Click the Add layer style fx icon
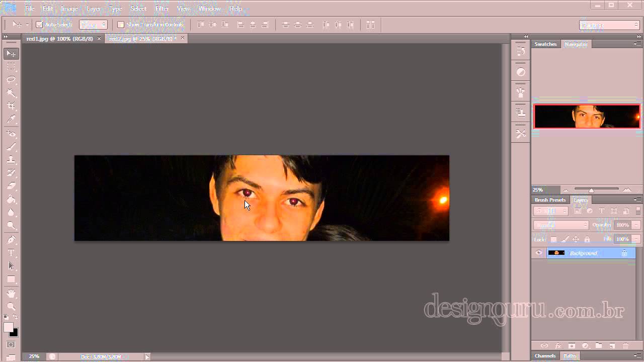The width and height of the screenshot is (644, 362). pos(558,346)
